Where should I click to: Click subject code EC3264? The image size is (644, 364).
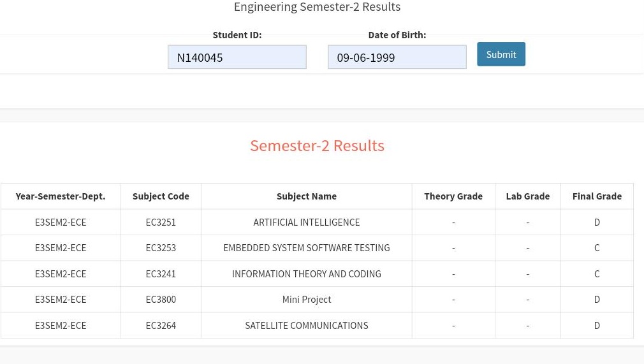point(161,325)
